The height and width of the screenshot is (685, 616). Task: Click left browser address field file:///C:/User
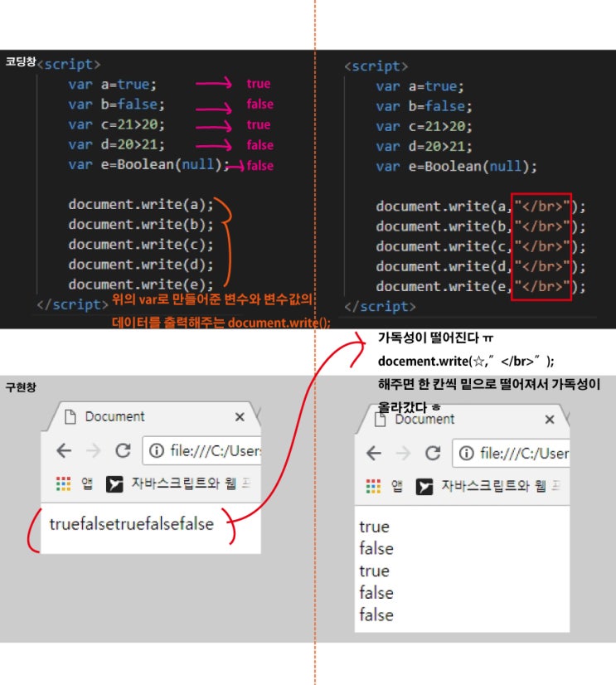coord(201,450)
